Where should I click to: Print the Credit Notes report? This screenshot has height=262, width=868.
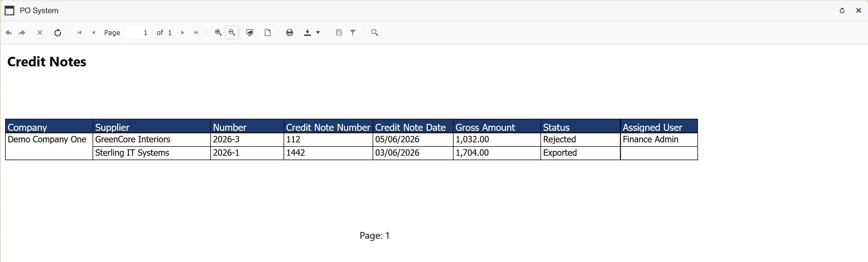click(x=289, y=32)
